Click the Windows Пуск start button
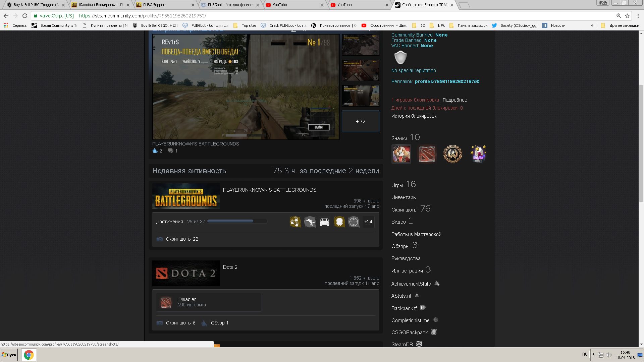The height and width of the screenshot is (362, 644). 9,355
